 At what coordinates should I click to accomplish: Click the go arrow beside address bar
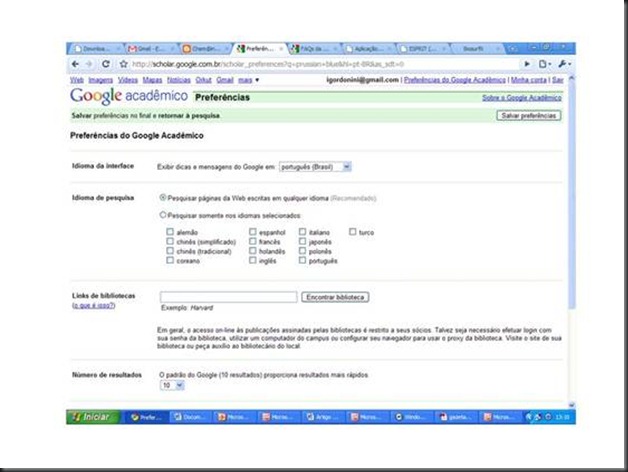click(x=527, y=64)
